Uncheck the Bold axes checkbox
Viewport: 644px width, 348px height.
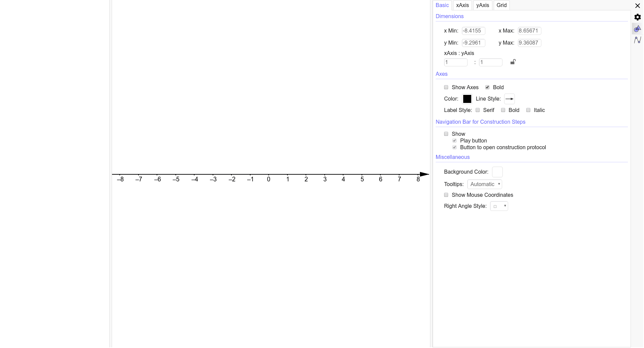click(x=488, y=87)
